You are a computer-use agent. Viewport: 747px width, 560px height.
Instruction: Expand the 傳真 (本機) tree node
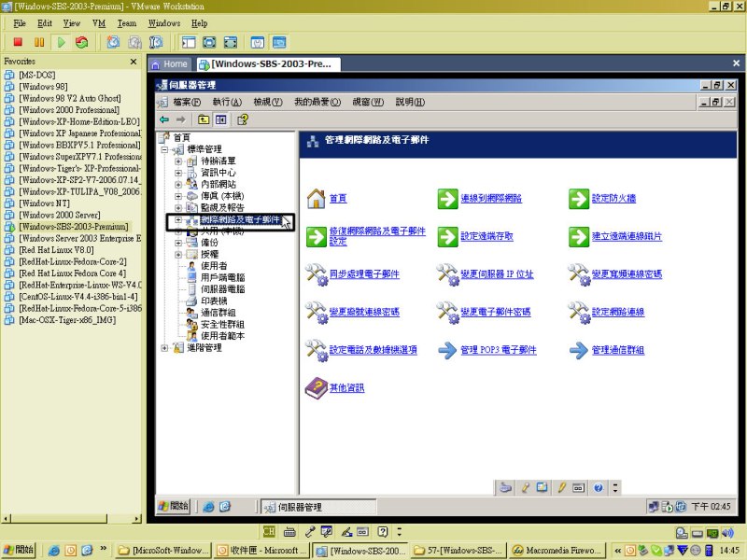(178, 196)
